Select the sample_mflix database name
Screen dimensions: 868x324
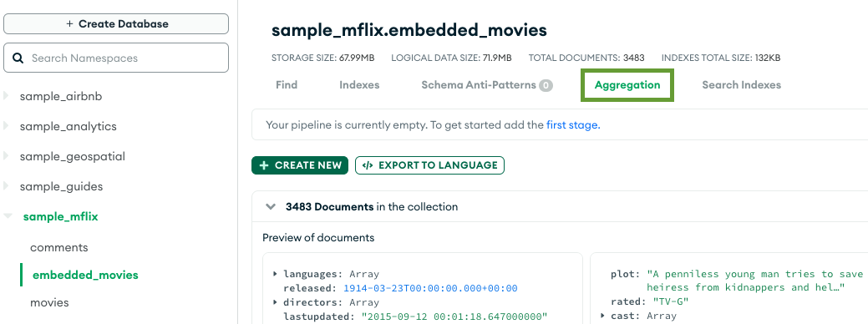[x=60, y=217]
